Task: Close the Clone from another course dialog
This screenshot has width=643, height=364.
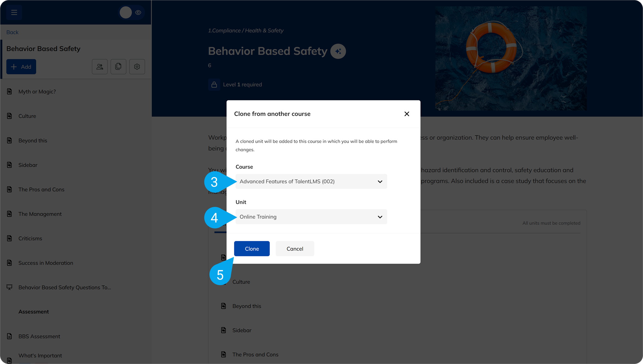Action: (x=407, y=114)
